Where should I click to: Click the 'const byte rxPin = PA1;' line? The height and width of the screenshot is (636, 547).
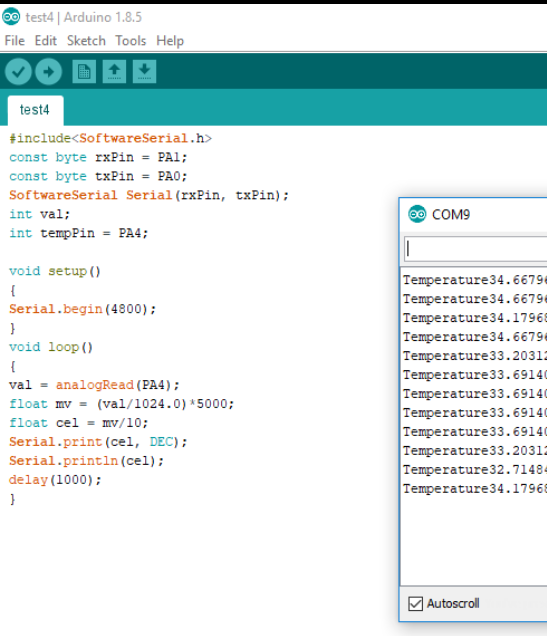point(98,157)
